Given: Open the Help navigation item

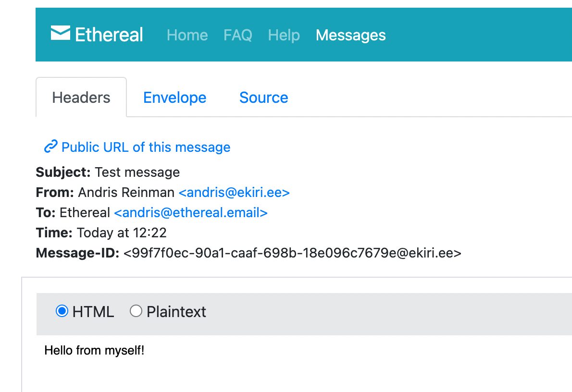Looking at the screenshot, I should tap(284, 35).
